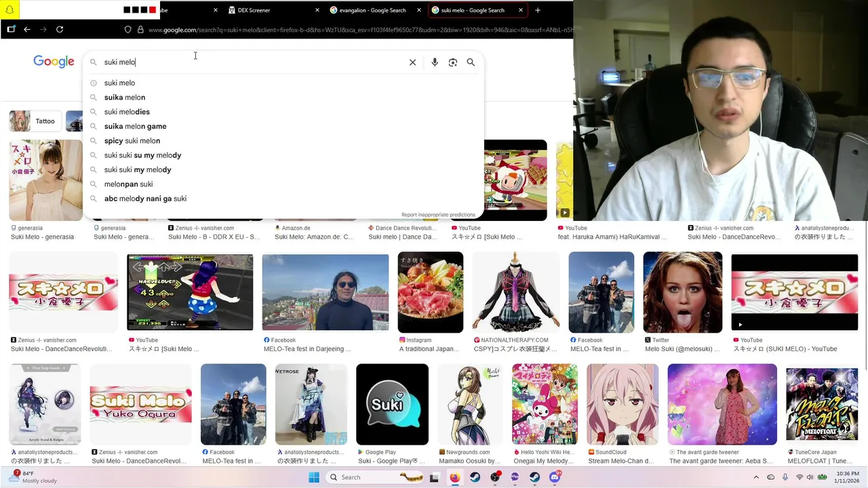The width and height of the screenshot is (868, 488).
Task: Open the Windows Start menu
Action: [x=314, y=477]
